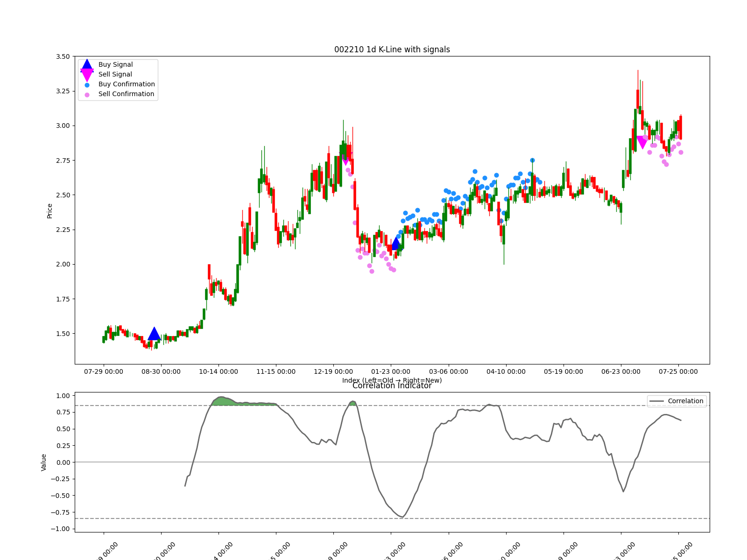Click the 'Sell Confirmation' legend label
This screenshot has width=747, height=560.
click(x=126, y=94)
